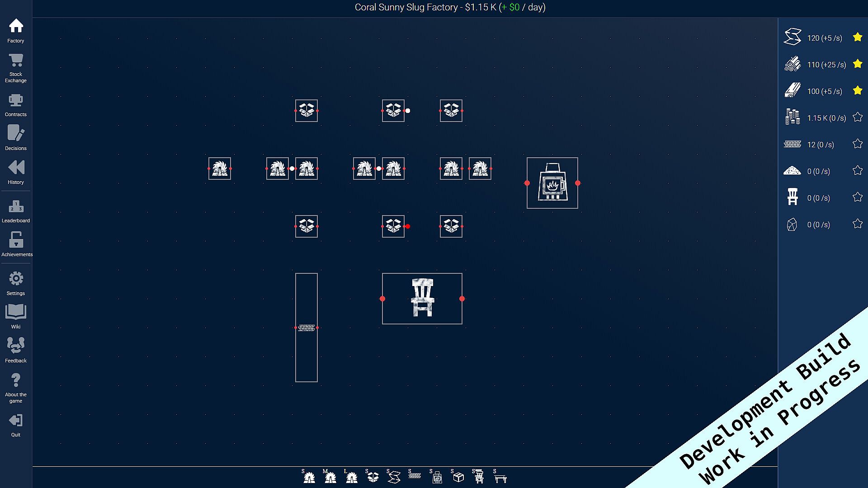Pick the conveyor belt build tool
868x488 pixels.
click(415, 475)
